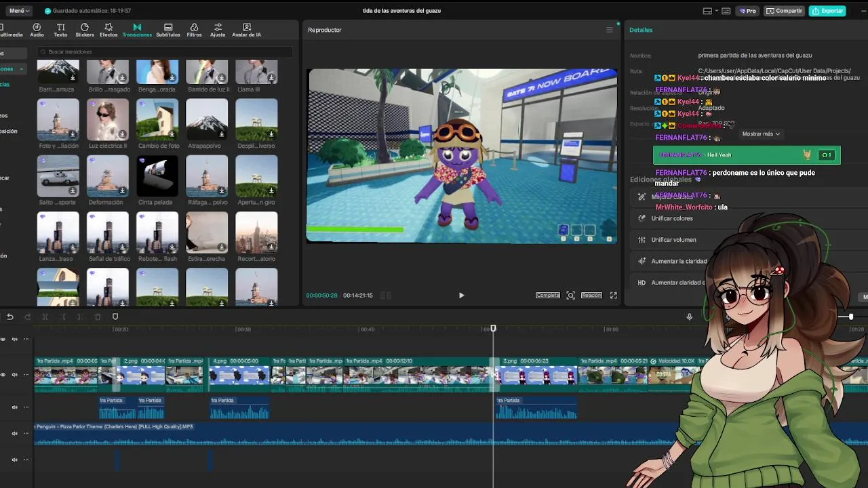
Task: Click the Buscar transiciones search field
Action: coord(165,52)
